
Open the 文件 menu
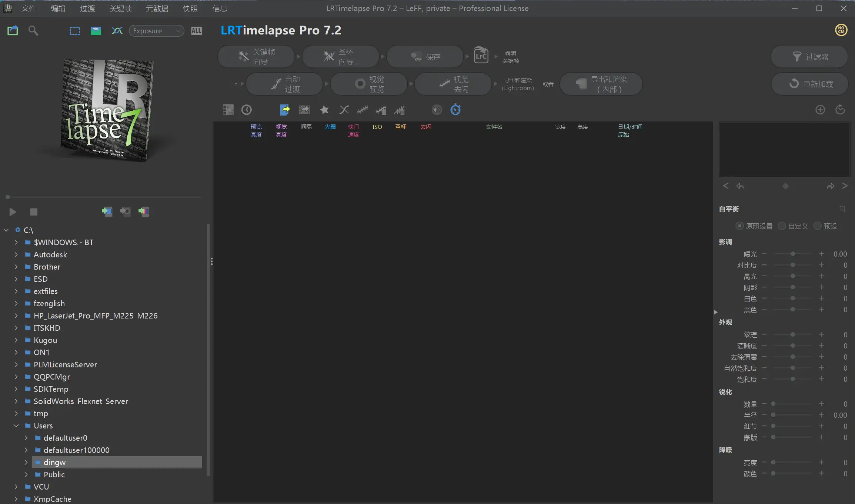(x=29, y=9)
